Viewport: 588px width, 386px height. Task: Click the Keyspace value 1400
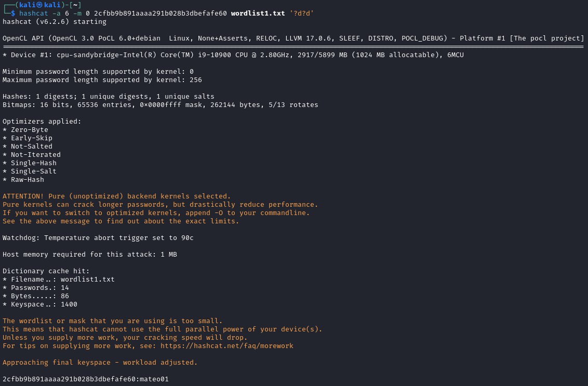click(x=69, y=304)
